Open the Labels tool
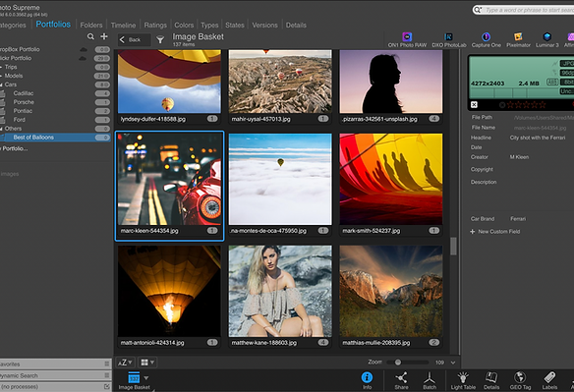Screen dimensions: 574x392 549,380
